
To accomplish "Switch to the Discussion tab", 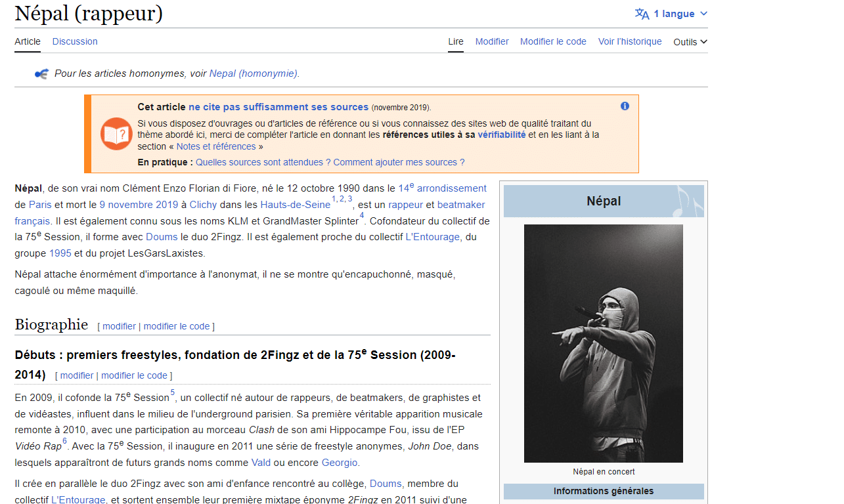I will [74, 41].
